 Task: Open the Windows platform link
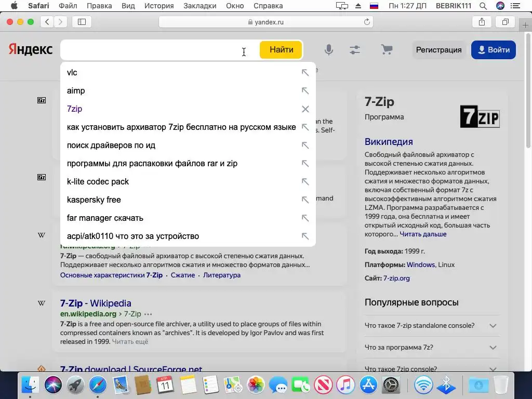pyautogui.click(x=421, y=264)
